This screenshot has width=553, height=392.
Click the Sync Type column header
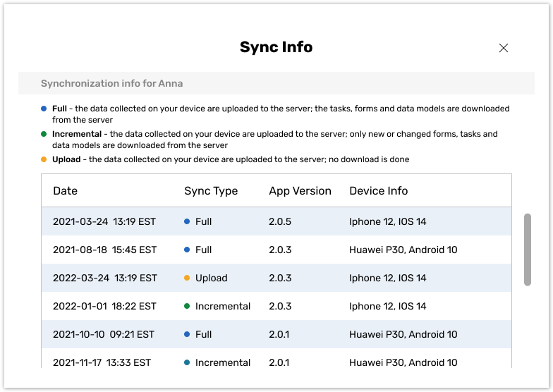click(x=211, y=191)
